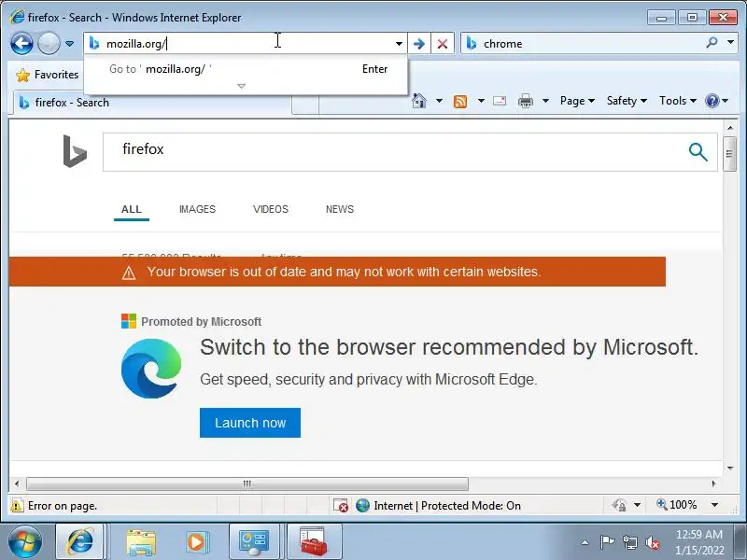Click the blocked pop-up status icon
Image resolution: width=747 pixels, height=560 pixels.
[341, 506]
